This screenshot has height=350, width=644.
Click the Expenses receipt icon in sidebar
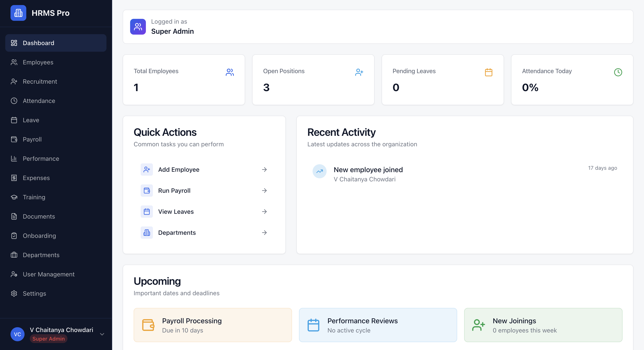point(14,178)
